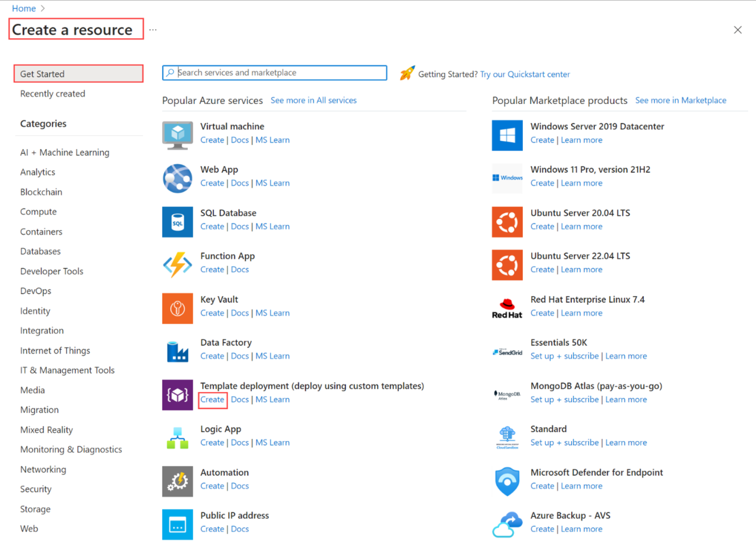
Task: Click the Template deployment cube icon
Action: coord(177,395)
